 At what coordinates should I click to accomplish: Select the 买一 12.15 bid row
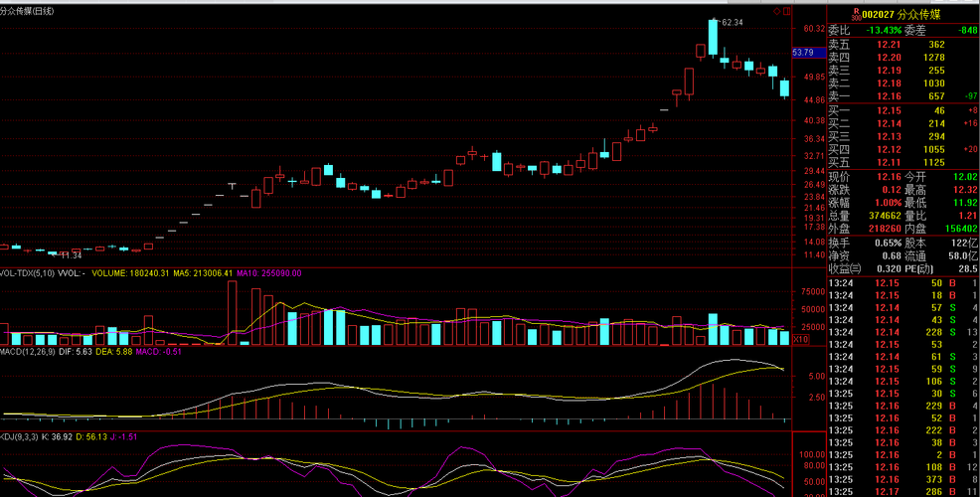click(x=902, y=110)
